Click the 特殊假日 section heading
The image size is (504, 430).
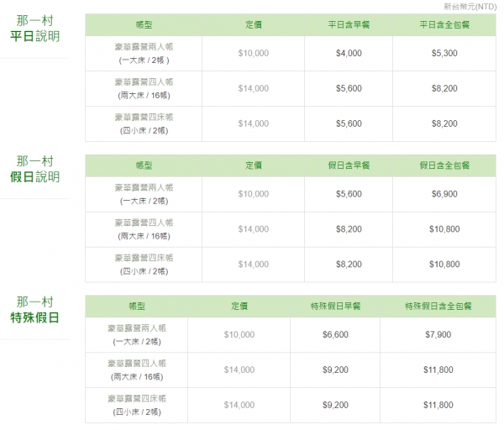tap(34, 317)
